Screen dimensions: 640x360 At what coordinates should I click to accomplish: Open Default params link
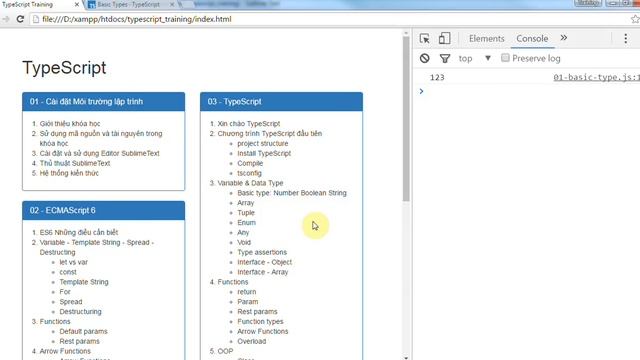pos(83,331)
